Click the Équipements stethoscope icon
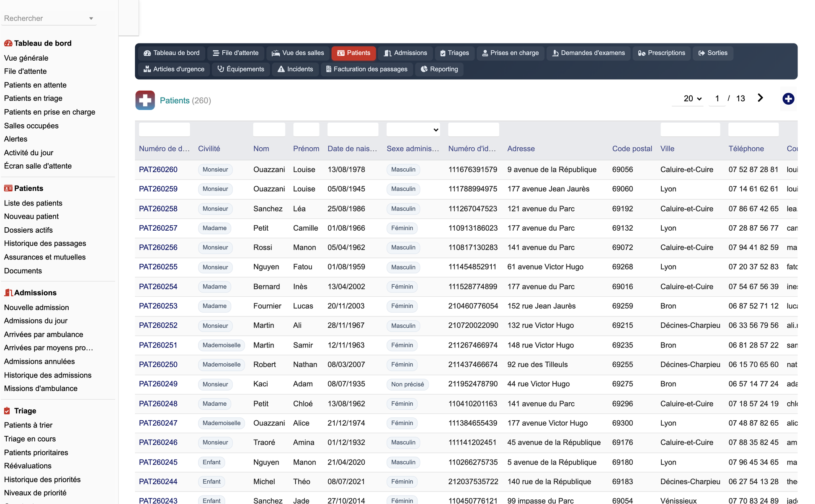The image size is (815, 504). [221, 69]
